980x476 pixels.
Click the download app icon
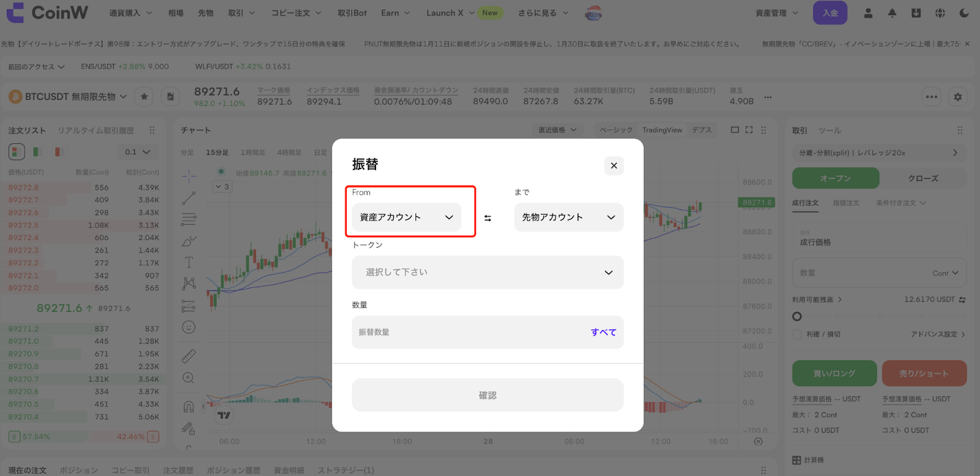(916, 13)
